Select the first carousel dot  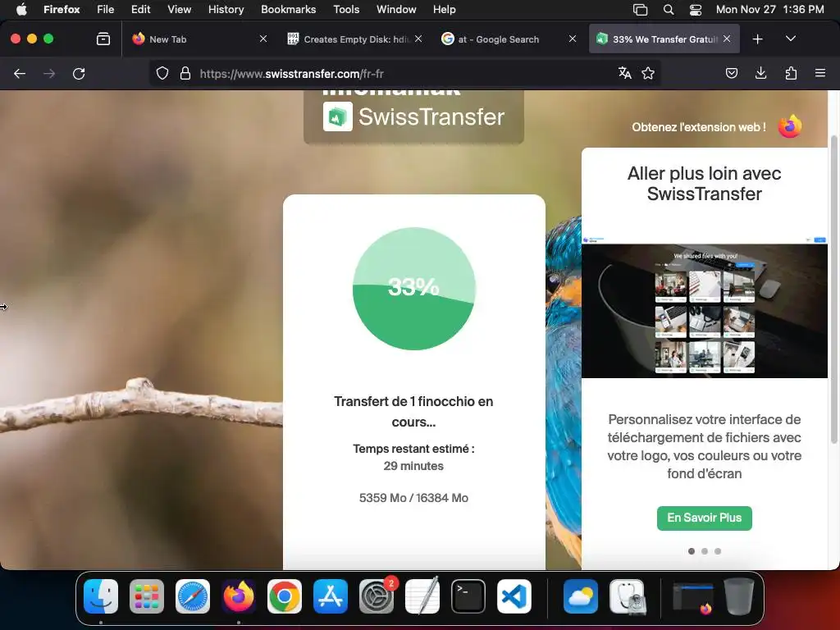(x=692, y=551)
